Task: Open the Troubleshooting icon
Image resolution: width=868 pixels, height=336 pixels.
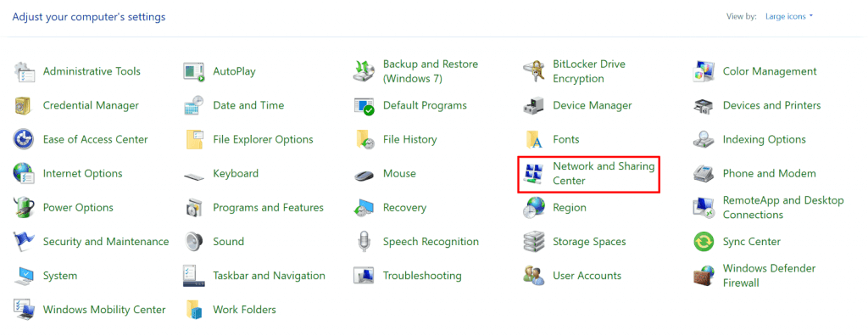Action: (364, 276)
